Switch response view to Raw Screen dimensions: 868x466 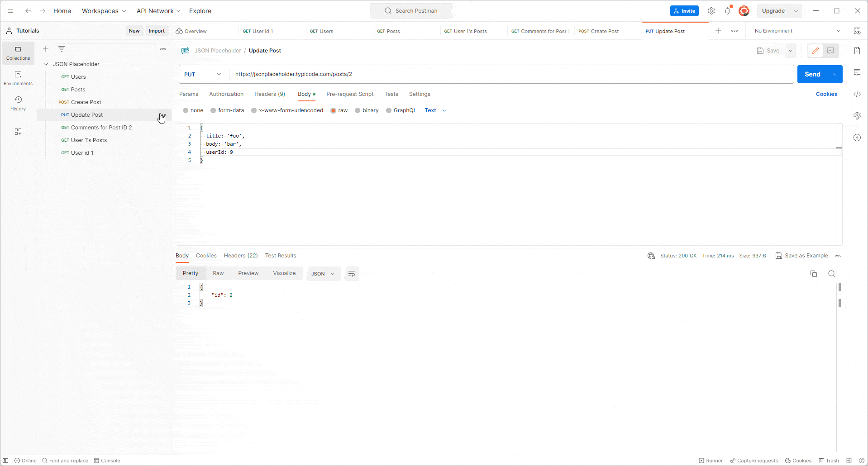pos(218,273)
